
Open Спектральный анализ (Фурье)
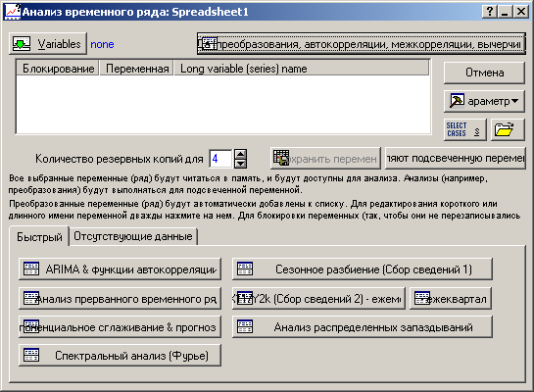pos(120,356)
